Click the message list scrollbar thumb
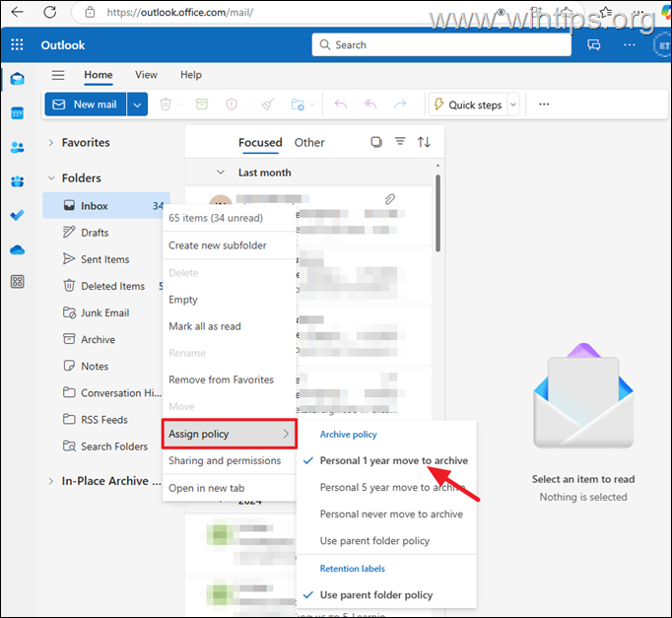 tap(437, 213)
